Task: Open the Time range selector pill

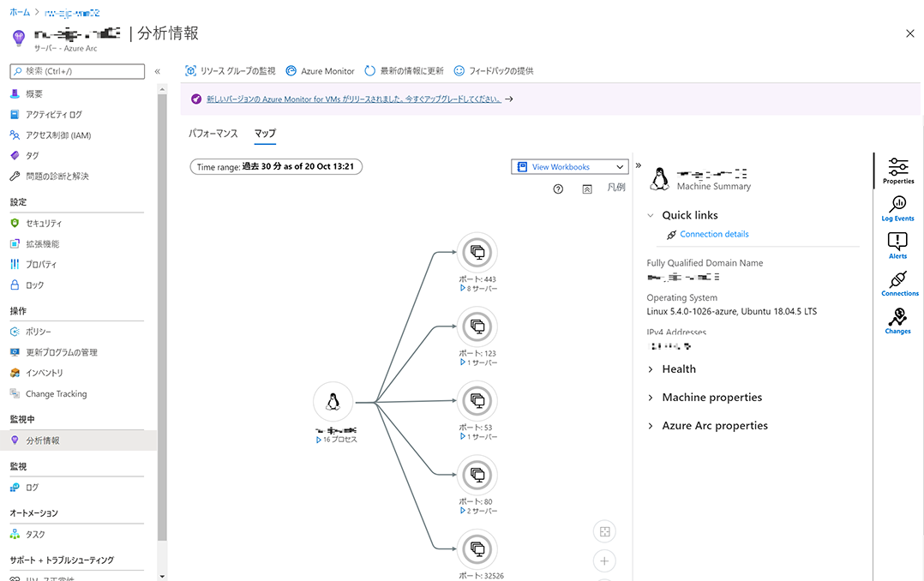Action: [276, 167]
